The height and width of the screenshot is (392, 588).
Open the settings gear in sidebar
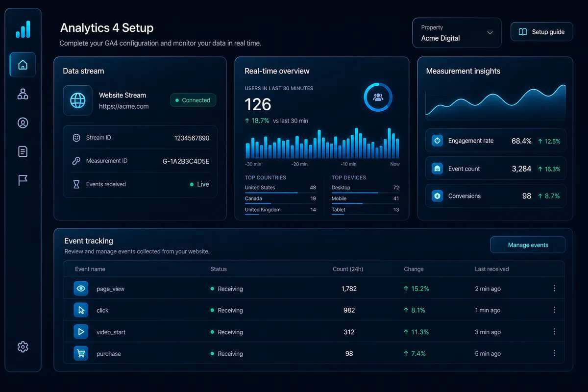(x=23, y=347)
